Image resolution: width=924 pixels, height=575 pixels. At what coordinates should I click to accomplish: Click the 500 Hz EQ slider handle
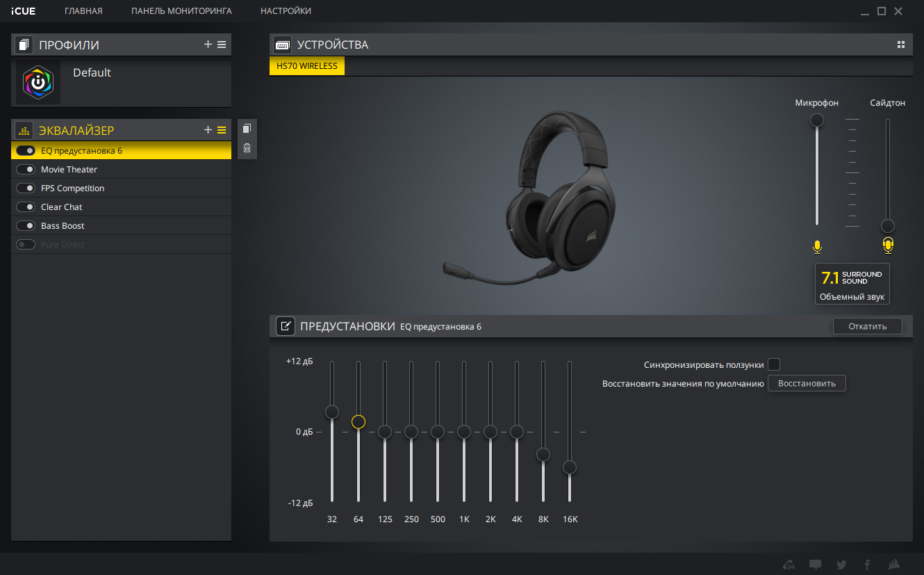coord(438,432)
